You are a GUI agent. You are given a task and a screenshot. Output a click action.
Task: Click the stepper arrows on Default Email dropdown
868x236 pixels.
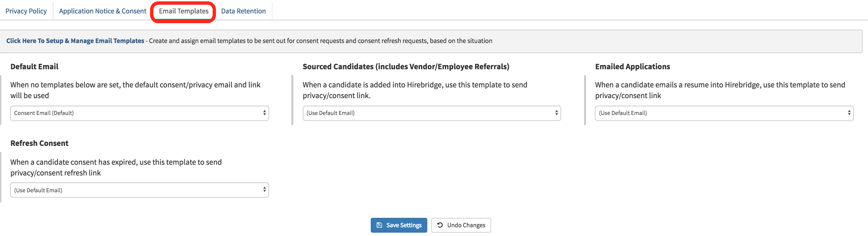pos(264,113)
